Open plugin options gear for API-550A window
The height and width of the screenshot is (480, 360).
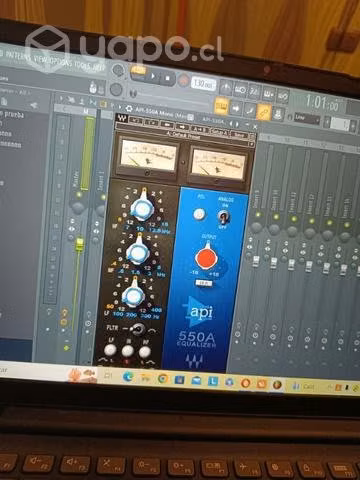pyautogui.click(x=129, y=108)
